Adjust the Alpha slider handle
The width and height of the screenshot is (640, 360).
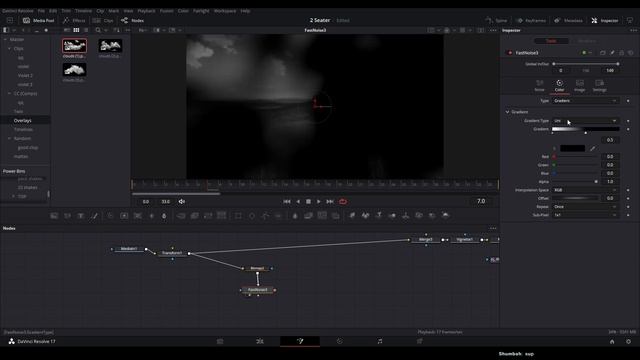coord(596,182)
